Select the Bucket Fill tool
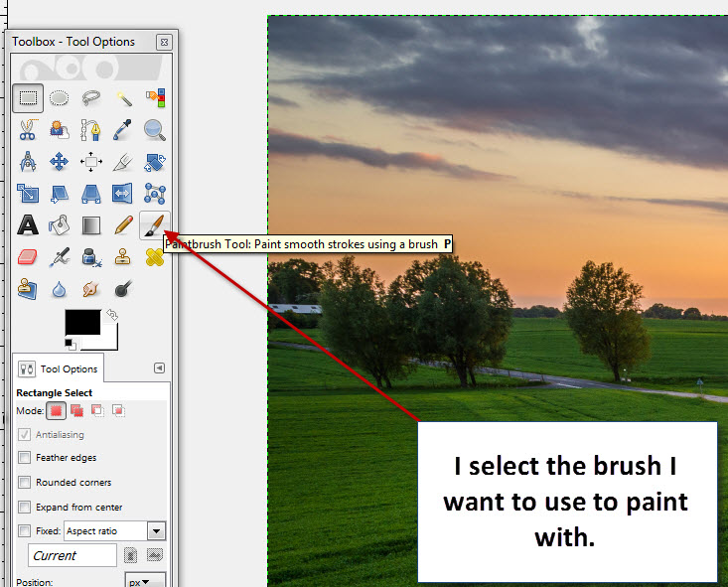 59,225
